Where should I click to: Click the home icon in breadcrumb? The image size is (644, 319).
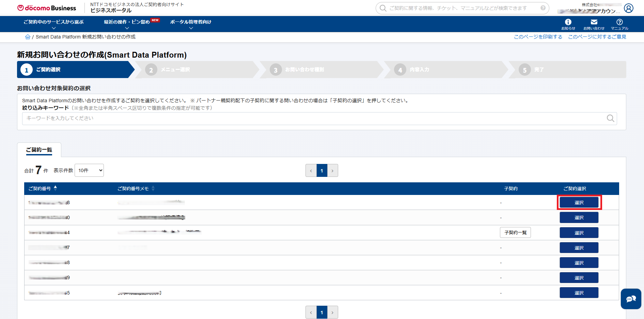point(28,37)
